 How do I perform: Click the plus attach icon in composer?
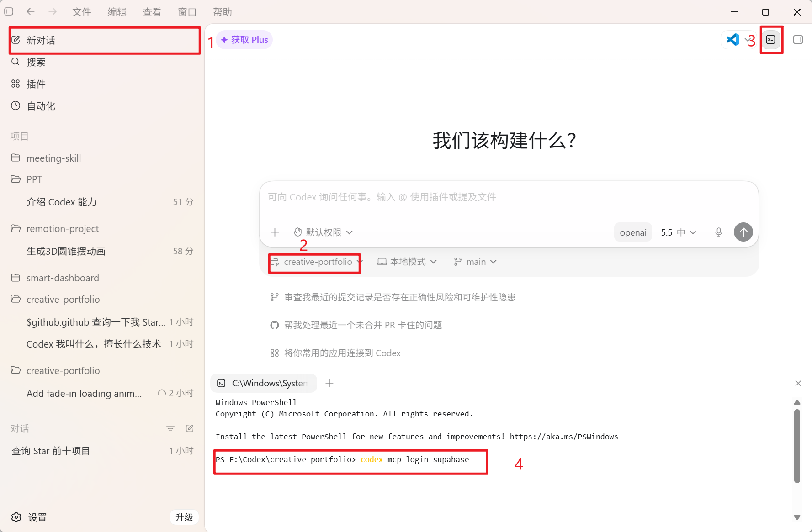[x=275, y=232]
